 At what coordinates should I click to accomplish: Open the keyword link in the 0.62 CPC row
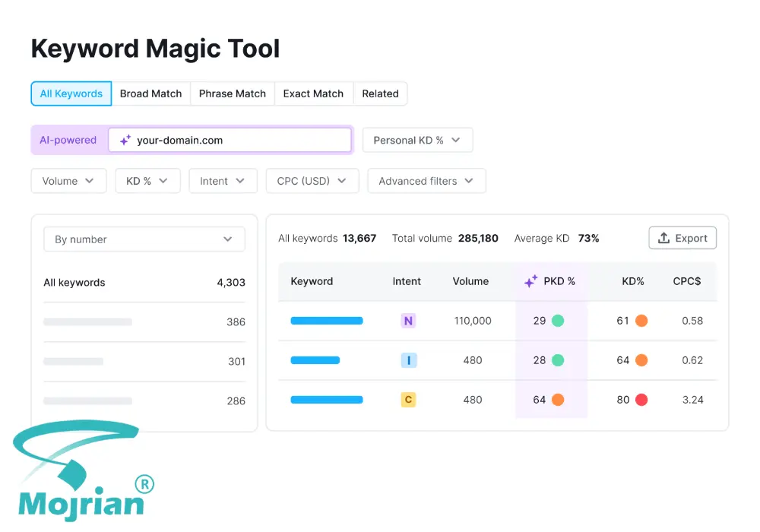[315, 360]
